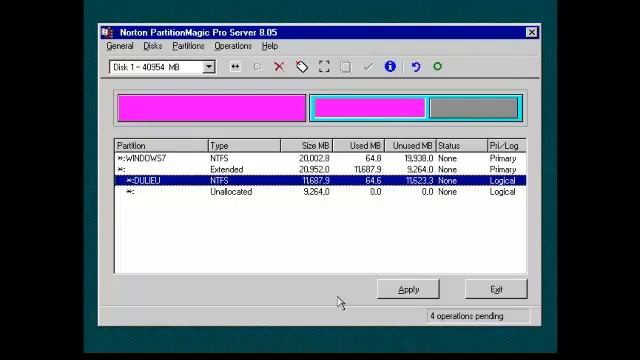The width and height of the screenshot is (640, 360).
Task: Close the PartitionMagic window
Action: [531, 32]
